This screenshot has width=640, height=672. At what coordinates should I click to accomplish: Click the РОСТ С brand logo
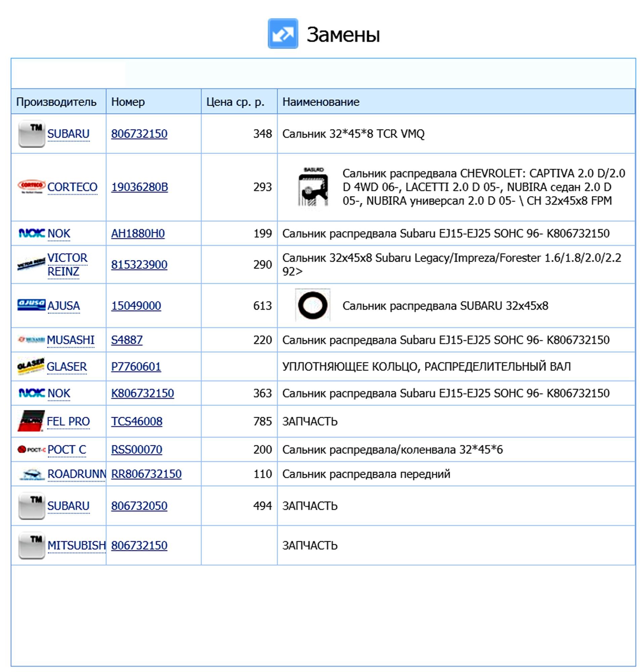(31, 449)
